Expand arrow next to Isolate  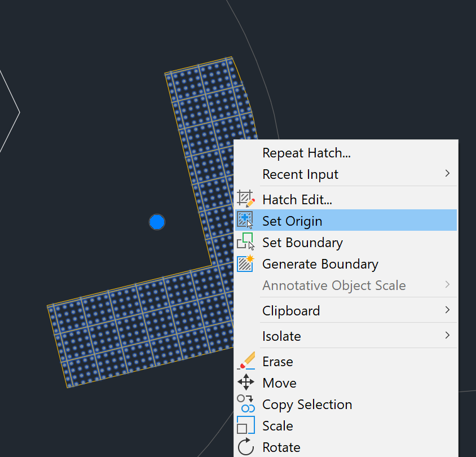coord(447,335)
